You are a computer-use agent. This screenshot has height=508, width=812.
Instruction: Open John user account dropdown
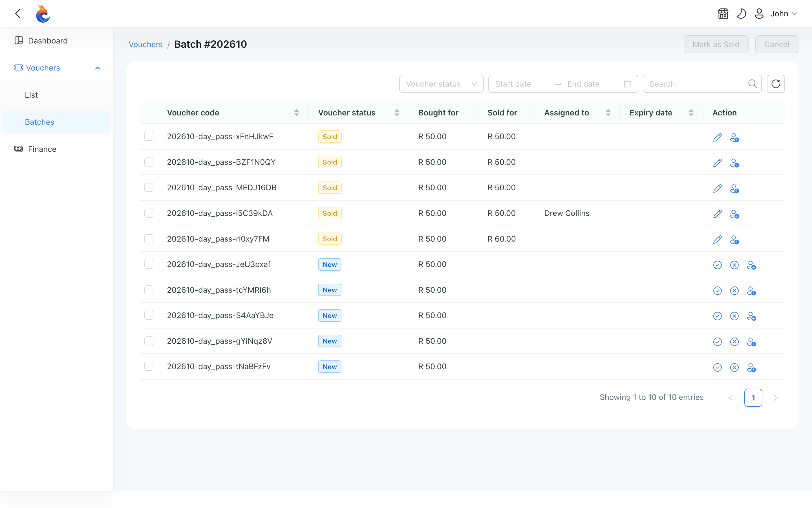776,14
